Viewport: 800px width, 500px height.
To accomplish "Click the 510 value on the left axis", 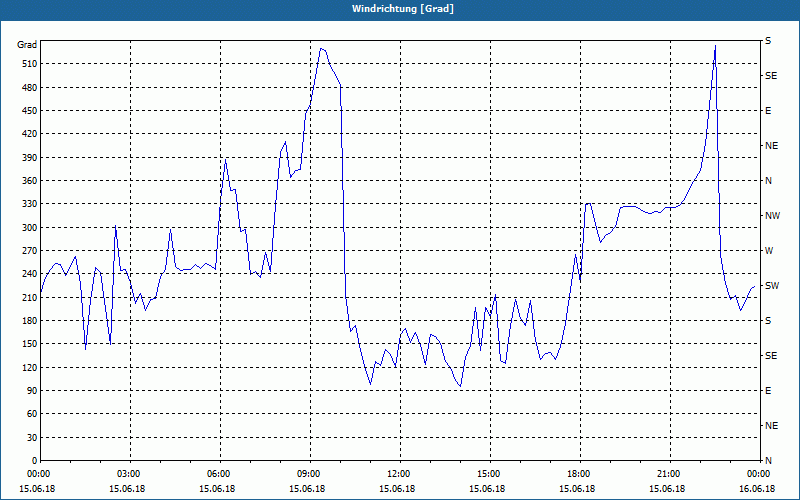I will [30, 64].
